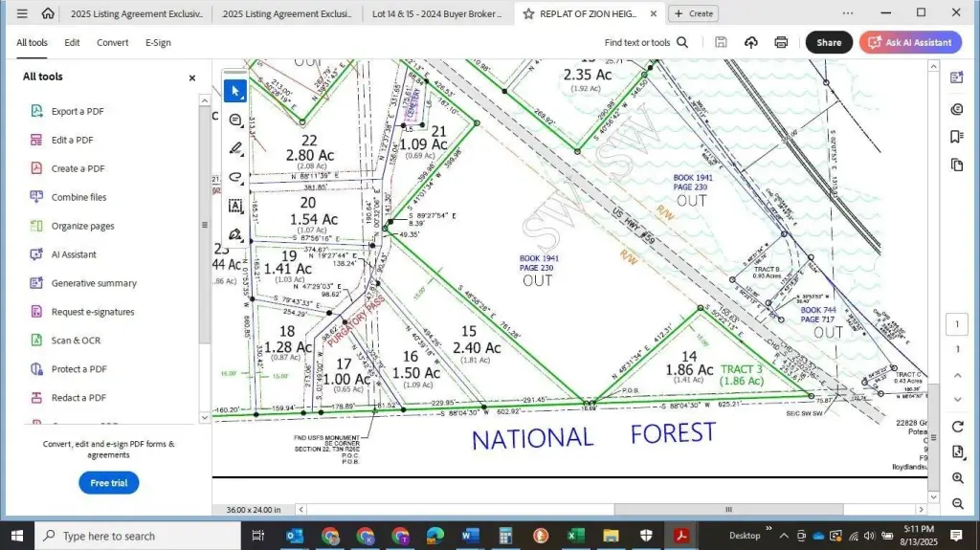Open Combine files tool
The width and height of the screenshot is (980, 550).
coord(78,197)
